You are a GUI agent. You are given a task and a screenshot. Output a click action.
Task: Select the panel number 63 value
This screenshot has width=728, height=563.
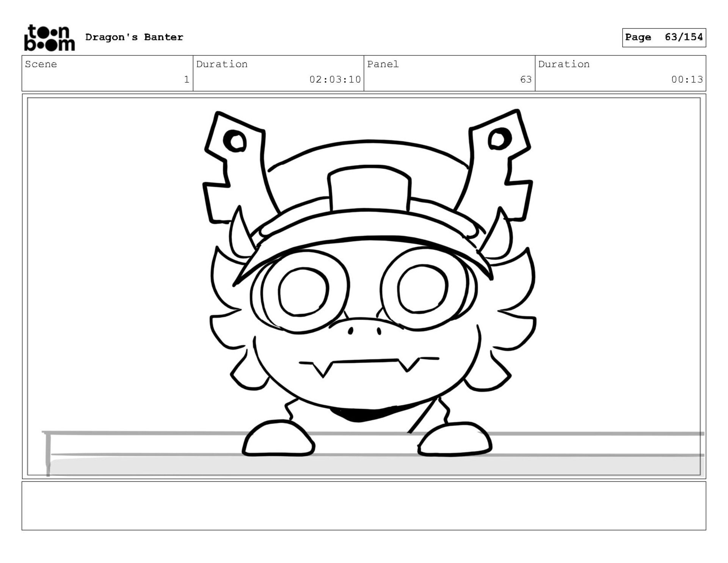point(526,79)
